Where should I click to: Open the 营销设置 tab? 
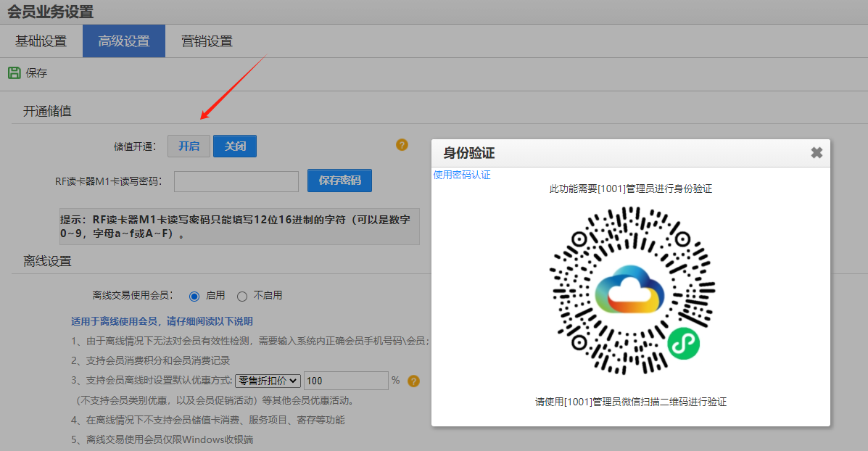coord(207,41)
